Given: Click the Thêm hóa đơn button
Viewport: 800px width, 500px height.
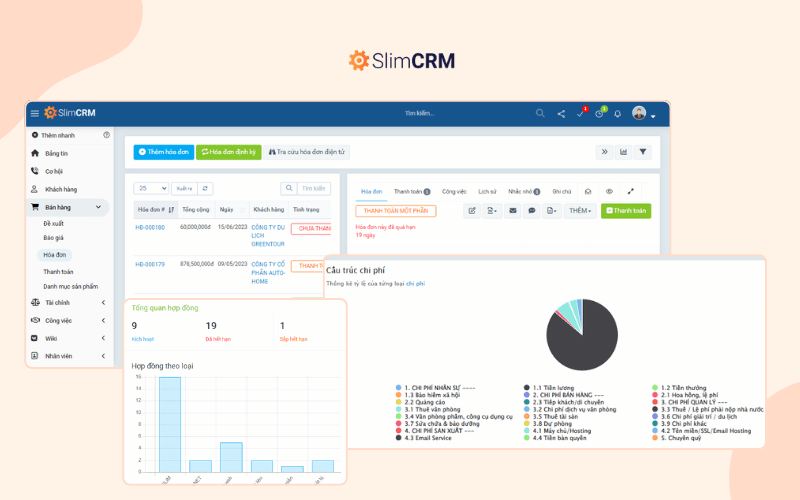Looking at the screenshot, I should point(164,152).
